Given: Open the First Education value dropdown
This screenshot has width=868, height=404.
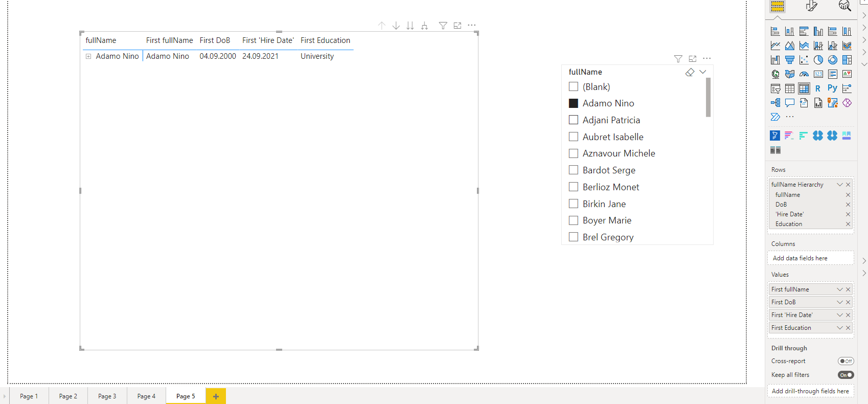Looking at the screenshot, I should 839,328.
